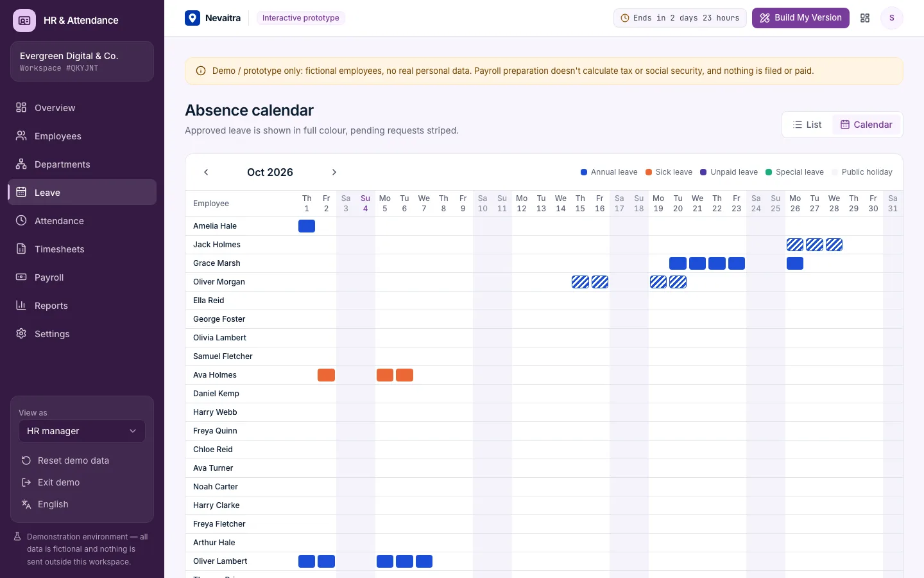The width and height of the screenshot is (924, 578).
Task: Click Jack Holmes' pending leave on Oct 26
Action: [x=795, y=245]
